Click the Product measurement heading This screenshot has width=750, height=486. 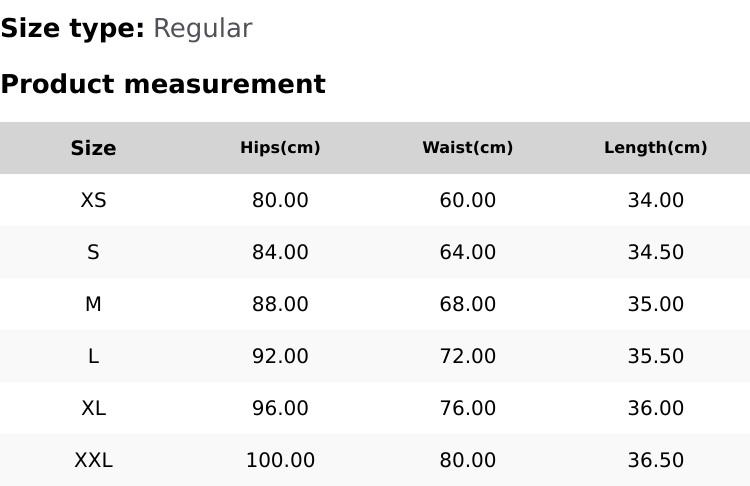pos(163,84)
